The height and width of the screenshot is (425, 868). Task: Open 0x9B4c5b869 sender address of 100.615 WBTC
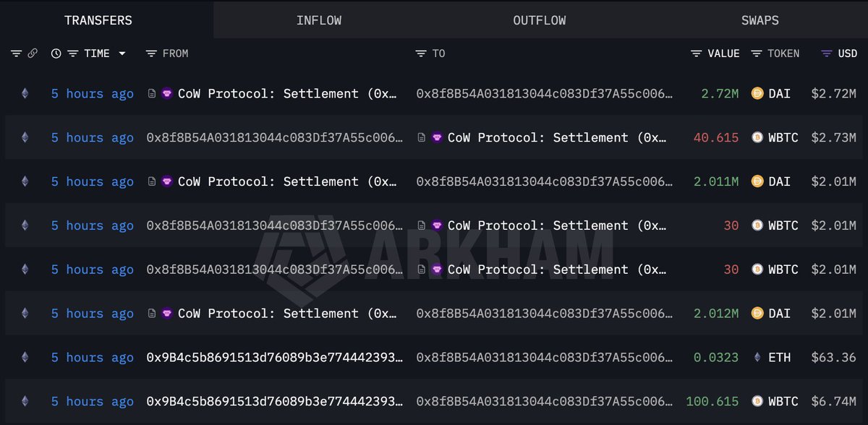pyautogui.click(x=275, y=401)
